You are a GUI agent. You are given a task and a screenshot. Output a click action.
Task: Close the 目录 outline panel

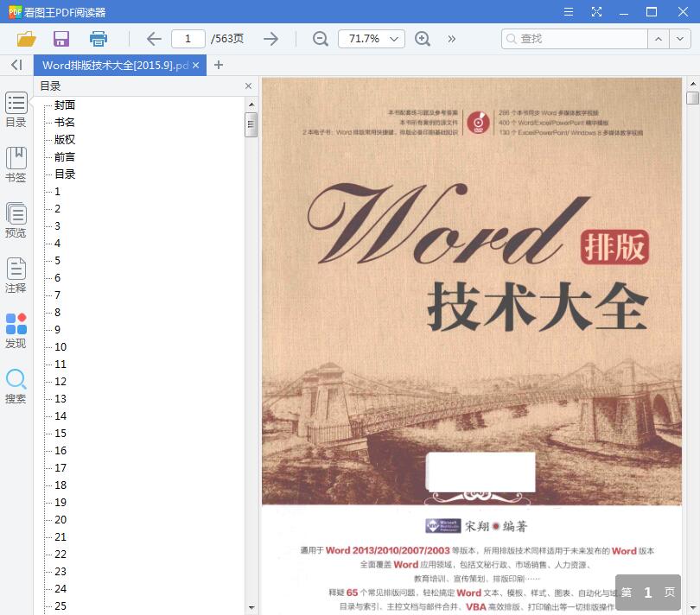[249, 86]
